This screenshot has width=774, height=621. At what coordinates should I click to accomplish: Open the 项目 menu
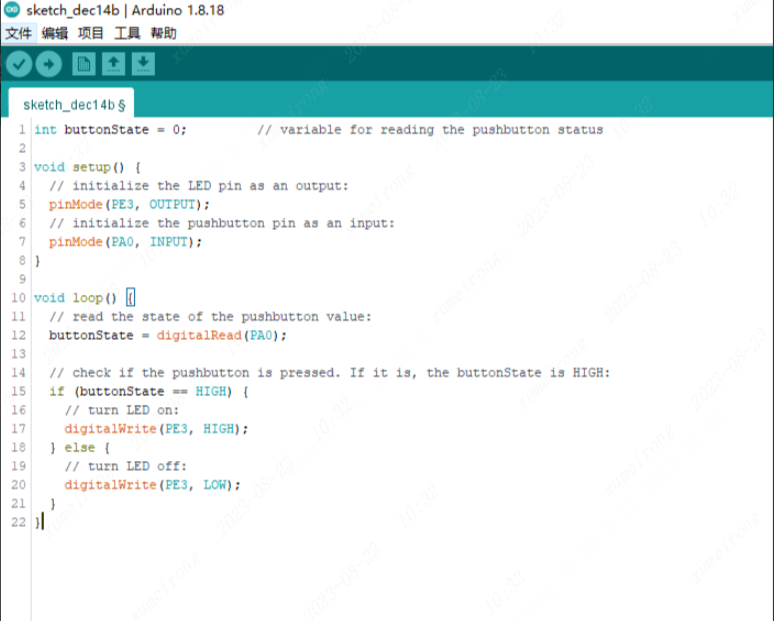[91, 33]
